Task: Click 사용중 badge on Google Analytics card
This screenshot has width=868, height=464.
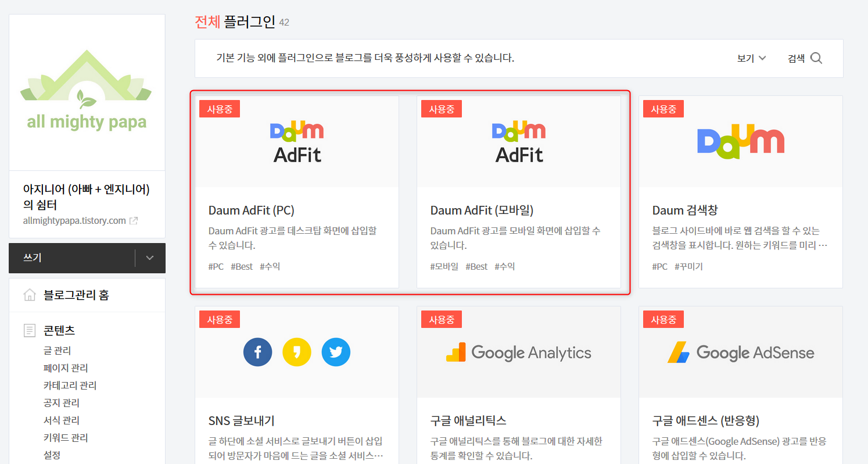Action: point(442,319)
